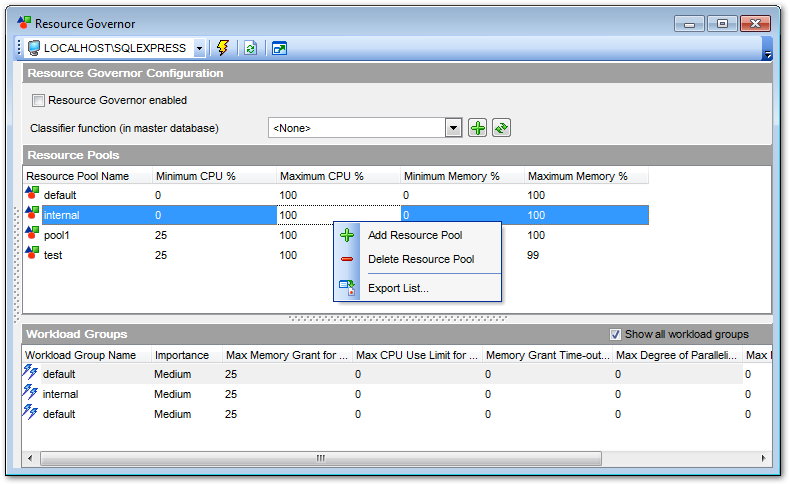Click the horizontal scrollbar thumb in Workload Groups
This screenshot has height=485, width=790.
coord(321,458)
